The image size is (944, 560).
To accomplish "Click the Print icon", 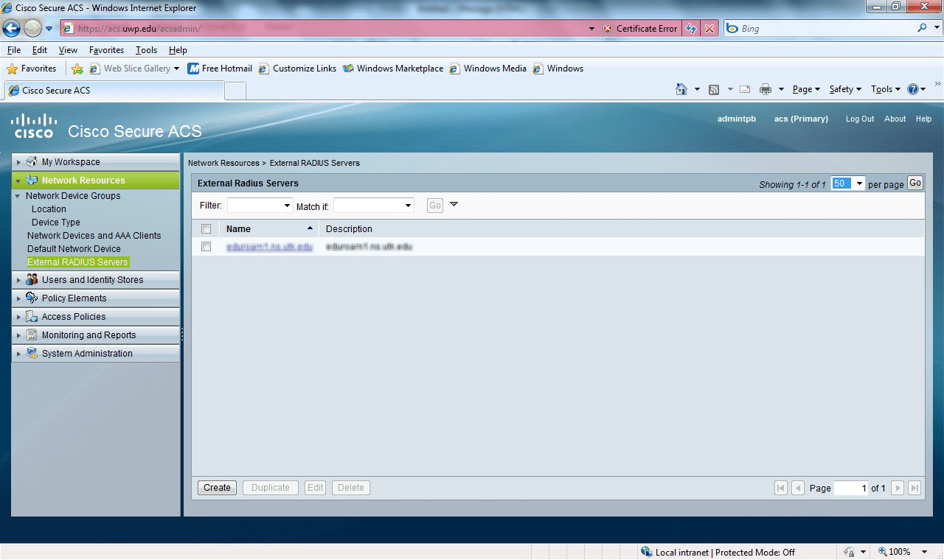I will click(766, 89).
